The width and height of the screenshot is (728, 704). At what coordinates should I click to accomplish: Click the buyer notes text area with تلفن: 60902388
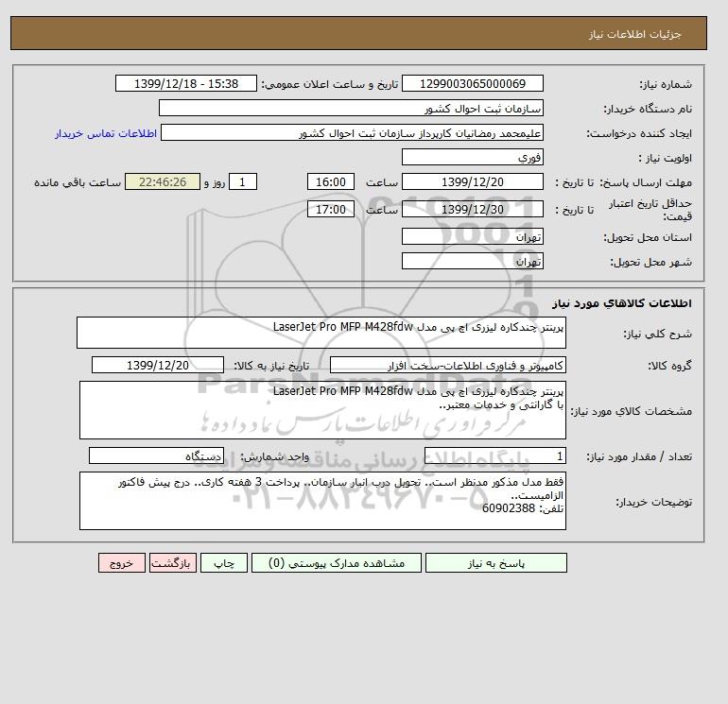pos(322,501)
